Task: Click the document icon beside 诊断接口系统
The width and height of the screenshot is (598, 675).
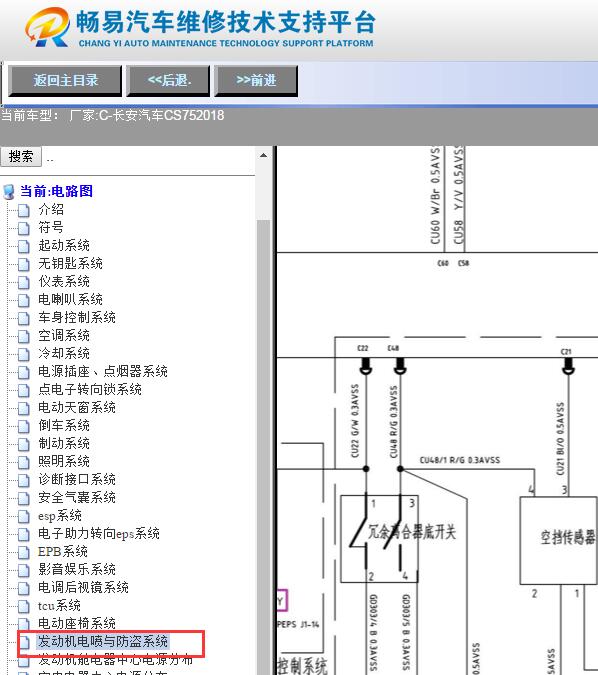Action: pyautogui.click(x=24, y=481)
